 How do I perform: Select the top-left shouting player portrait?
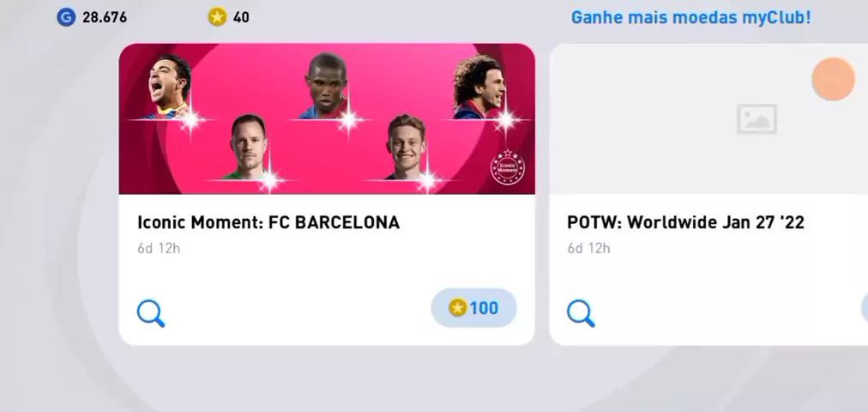click(x=170, y=88)
